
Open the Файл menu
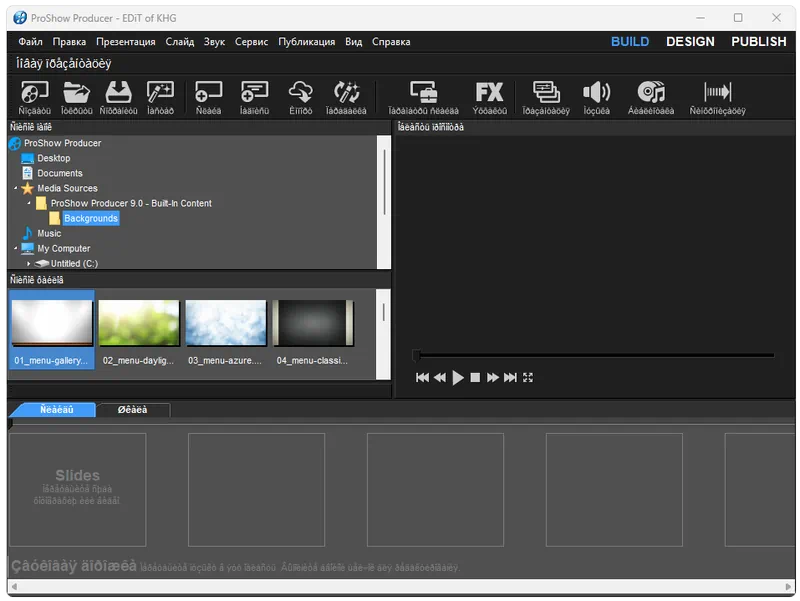tap(31, 42)
